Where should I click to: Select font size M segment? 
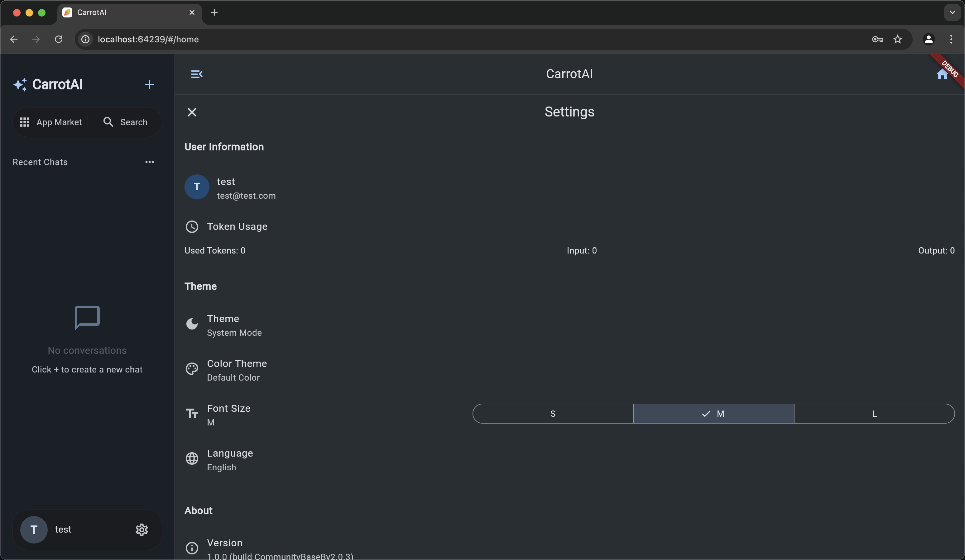tap(713, 413)
